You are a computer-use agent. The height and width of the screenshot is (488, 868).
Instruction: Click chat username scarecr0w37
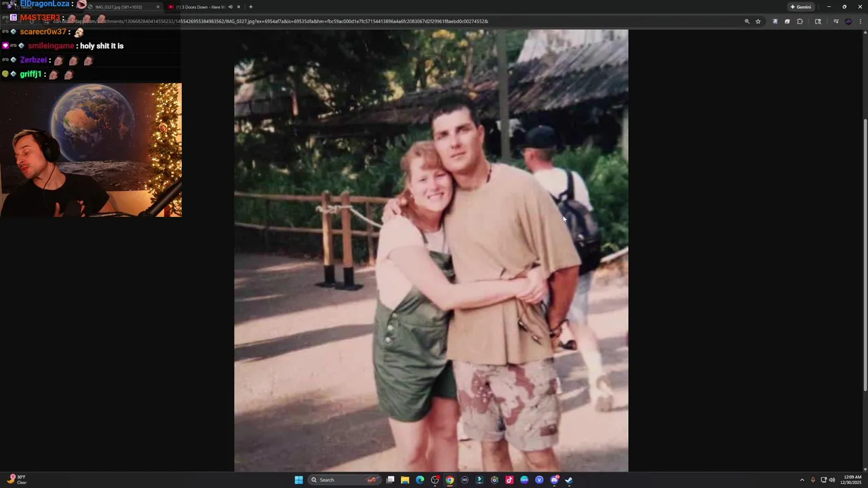coord(43,32)
